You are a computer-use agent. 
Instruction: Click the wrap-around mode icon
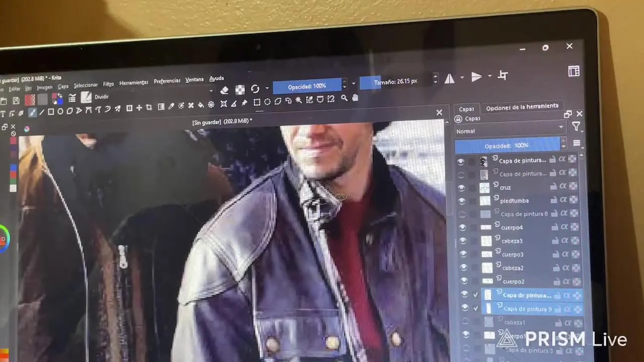(503, 75)
